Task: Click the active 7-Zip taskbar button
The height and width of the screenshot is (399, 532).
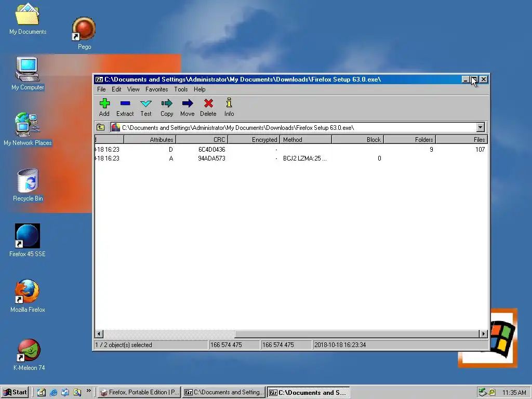Action: pyautogui.click(x=308, y=393)
